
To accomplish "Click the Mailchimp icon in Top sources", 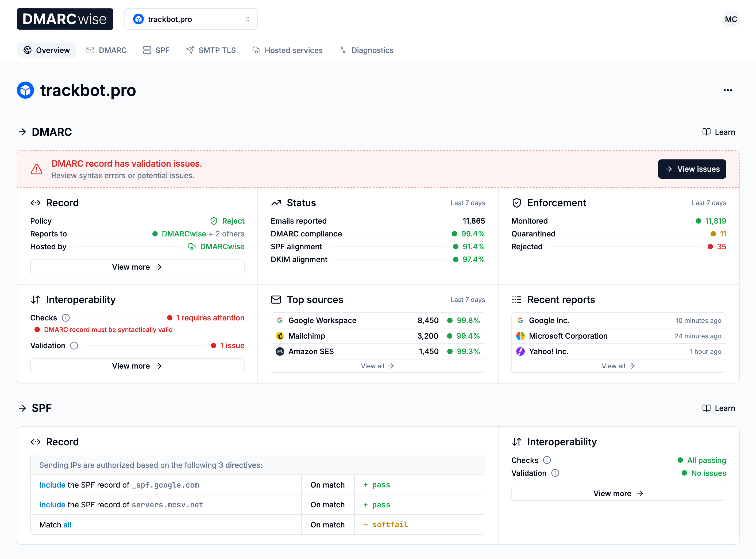I will [x=280, y=336].
